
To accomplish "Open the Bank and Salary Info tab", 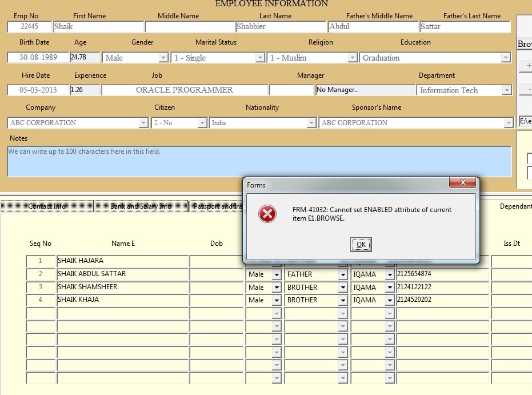I will pyautogui.click(x=141, y=206).
